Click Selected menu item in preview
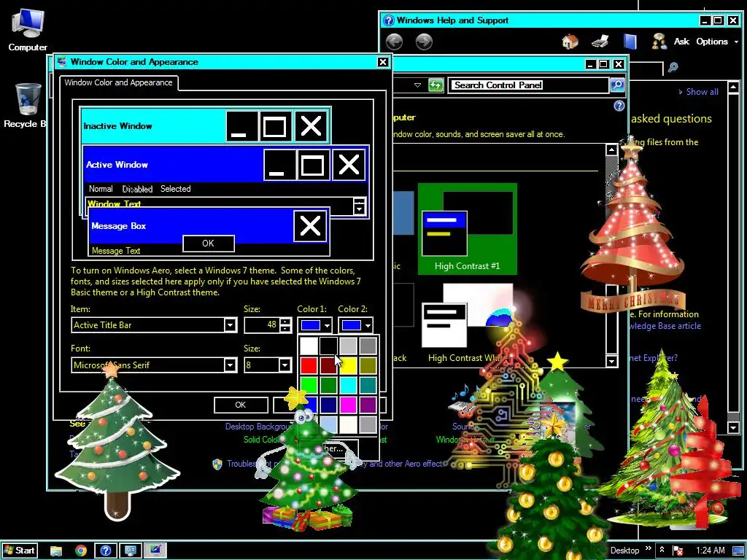Screen dimensions: 747x560 [175, 189]
